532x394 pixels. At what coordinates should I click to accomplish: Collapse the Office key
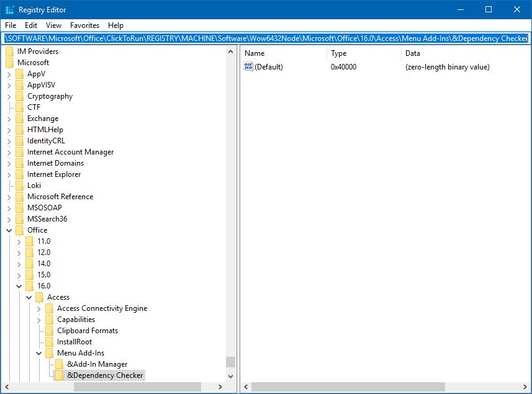pos(9,231)
